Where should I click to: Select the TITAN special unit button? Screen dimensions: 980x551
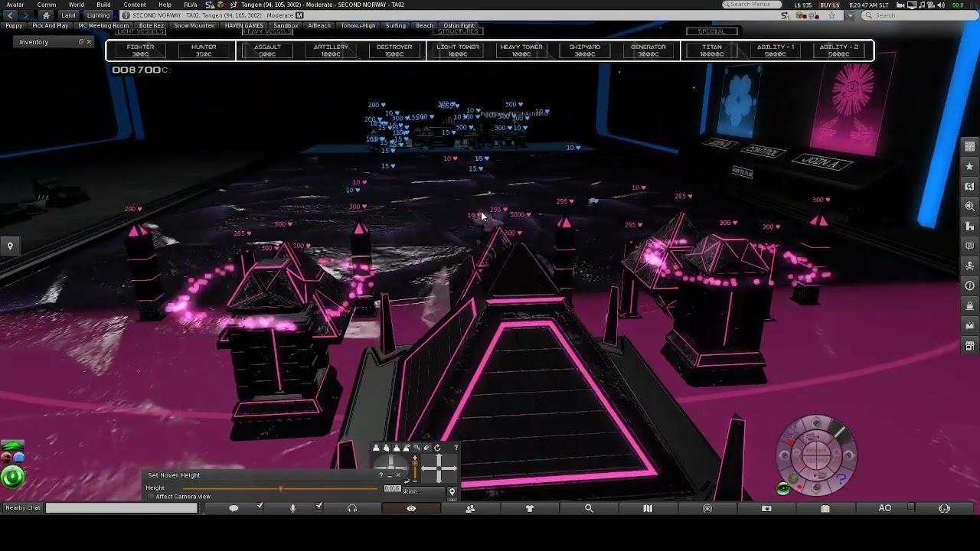pyautogui.click(x=712, y=51)
